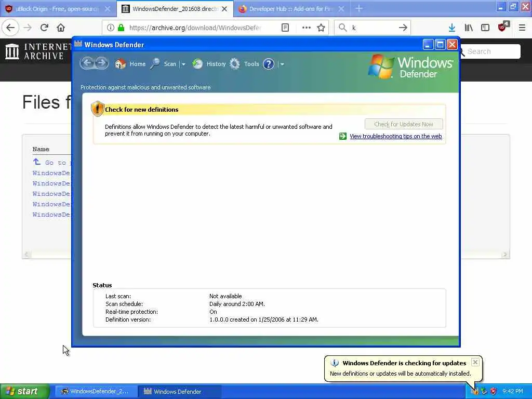
Task: Click the Windows Defender title bar castle icon
Action: tap(78, 44)
